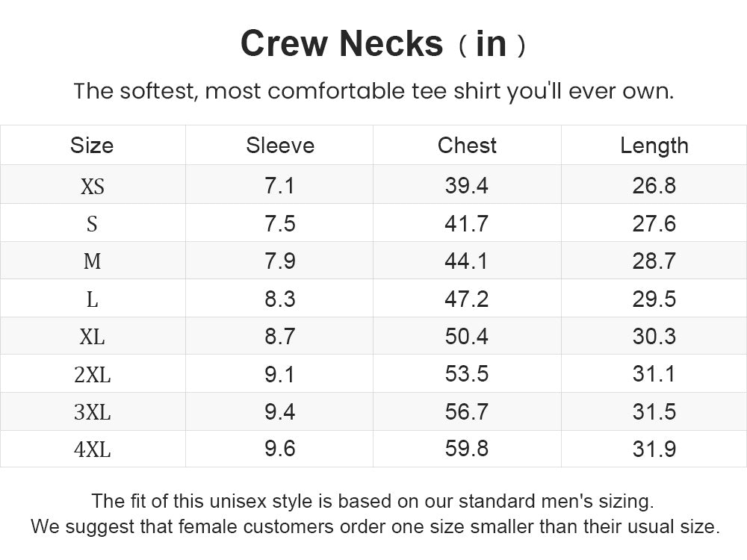Select the 3XL size row label
This screenshot has height=560, width=747.
(x=93, y=412)
